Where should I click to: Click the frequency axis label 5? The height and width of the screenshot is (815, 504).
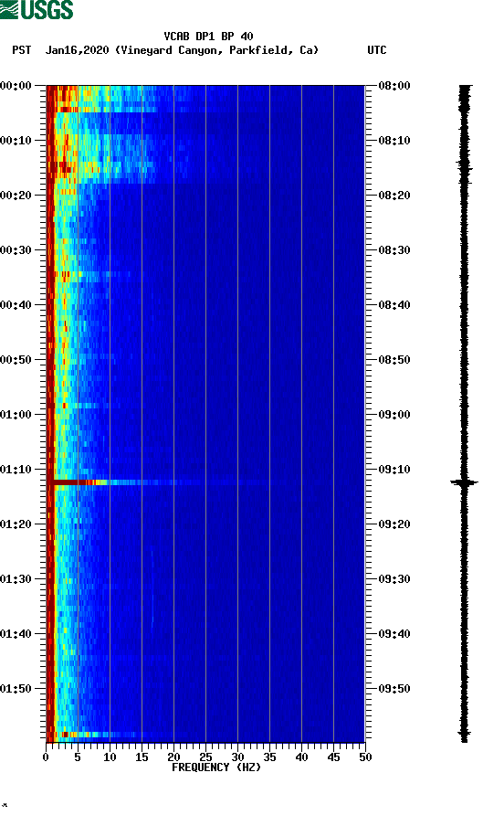(x=78, y=757)
